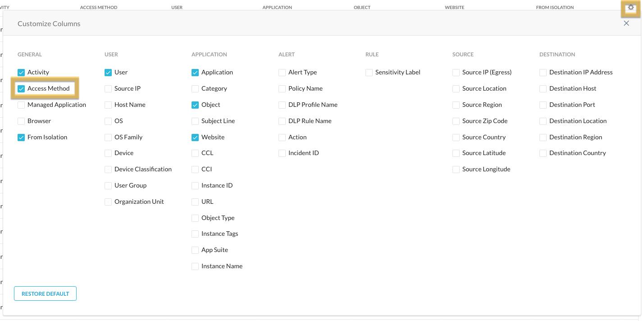
Task: Uncheck the Access Method checkbox
Action: [x=21, y=89]
